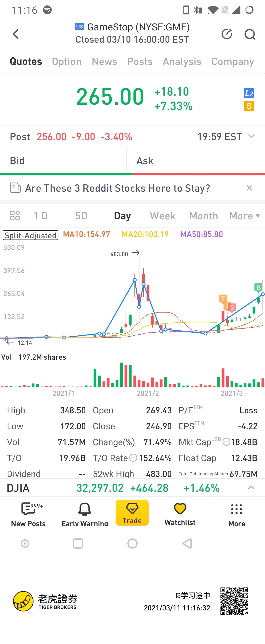Tap the GameStop (NYSE:GME) title
This screenshot has height=644, width=265.
pyautogui.click(x=138, y=27)
